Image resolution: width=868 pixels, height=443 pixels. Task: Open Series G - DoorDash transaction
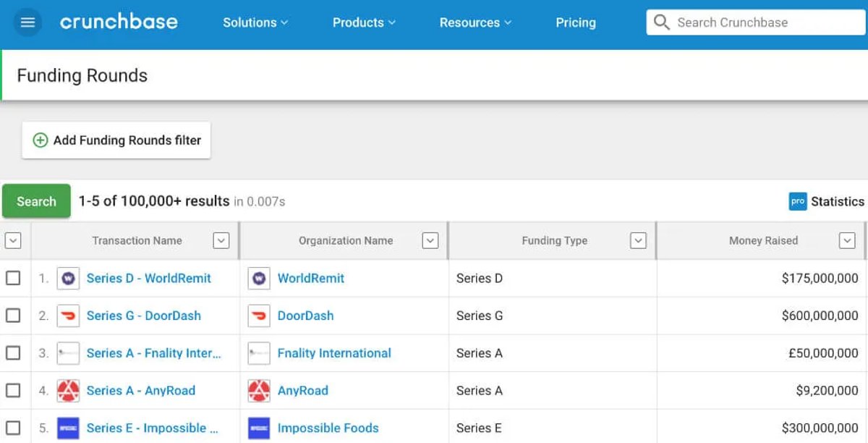tap(144, 316)
